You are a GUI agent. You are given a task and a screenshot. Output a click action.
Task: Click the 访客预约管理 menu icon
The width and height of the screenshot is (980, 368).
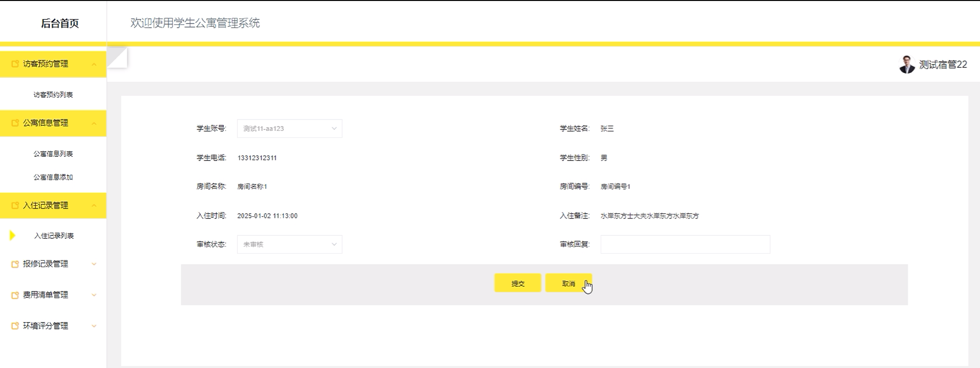coord(15,64)
